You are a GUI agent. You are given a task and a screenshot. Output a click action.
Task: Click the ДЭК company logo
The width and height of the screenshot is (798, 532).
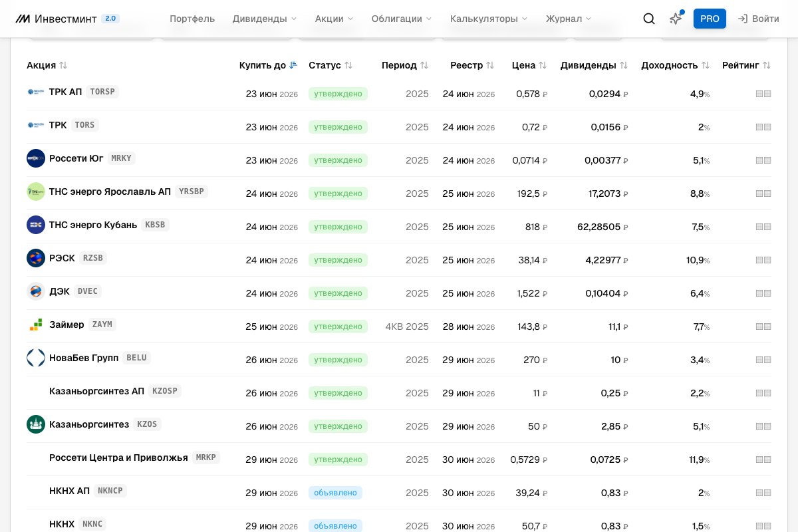click(x=36, y=291)
